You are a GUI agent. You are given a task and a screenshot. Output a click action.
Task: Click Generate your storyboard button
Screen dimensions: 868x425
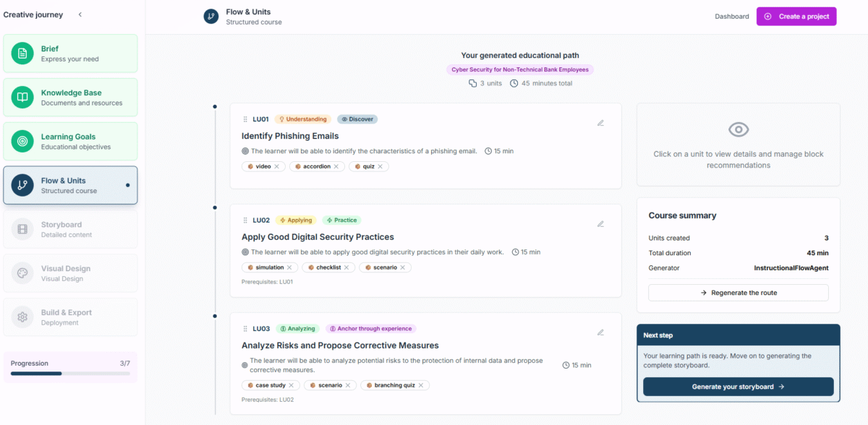click(738, 387)
